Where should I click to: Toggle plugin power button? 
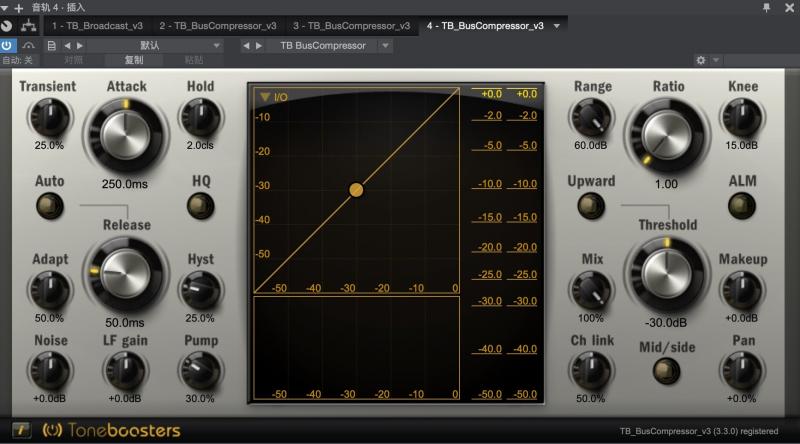pos(7,45)
